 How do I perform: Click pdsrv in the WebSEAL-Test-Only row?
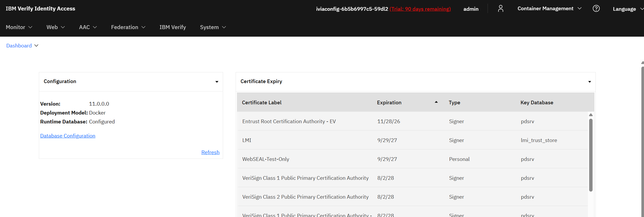tap(527, 159)
